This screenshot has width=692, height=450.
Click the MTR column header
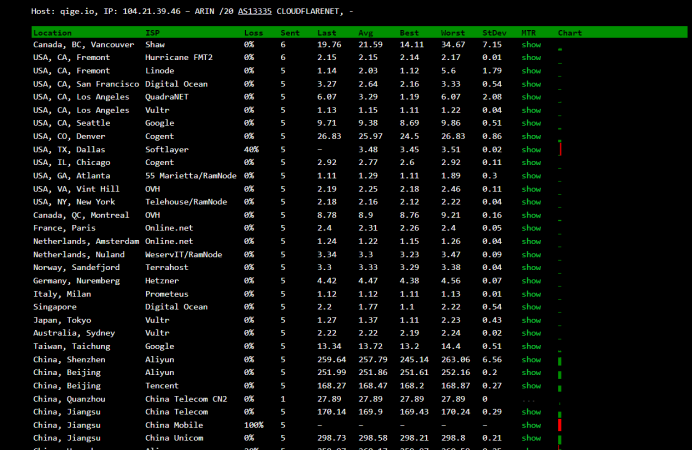(x=528, y=33)
